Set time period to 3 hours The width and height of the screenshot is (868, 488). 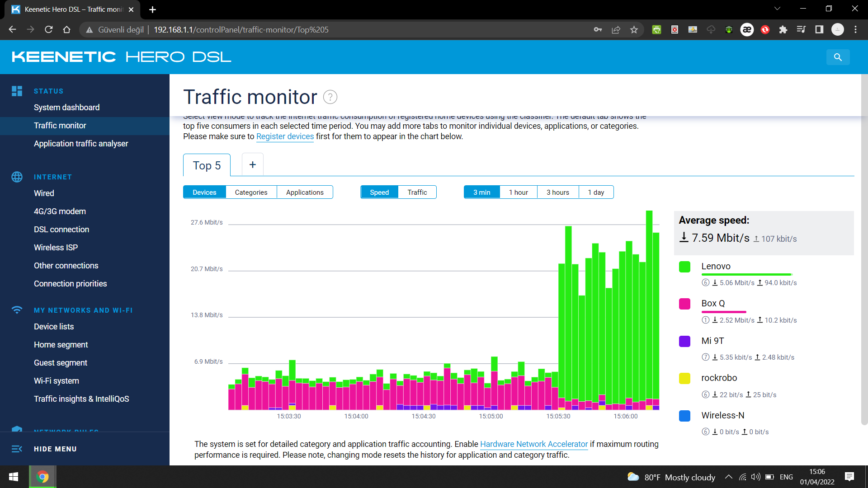coord(557,192)
